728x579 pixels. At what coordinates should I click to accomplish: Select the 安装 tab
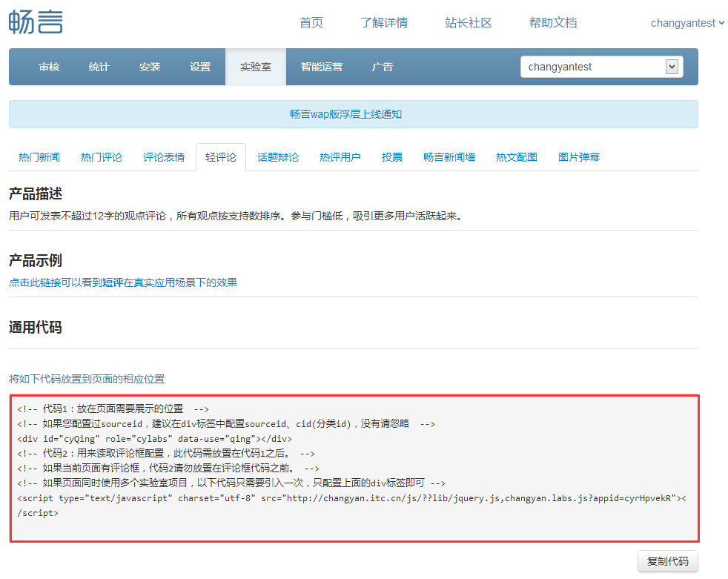[x=150, y=67]
